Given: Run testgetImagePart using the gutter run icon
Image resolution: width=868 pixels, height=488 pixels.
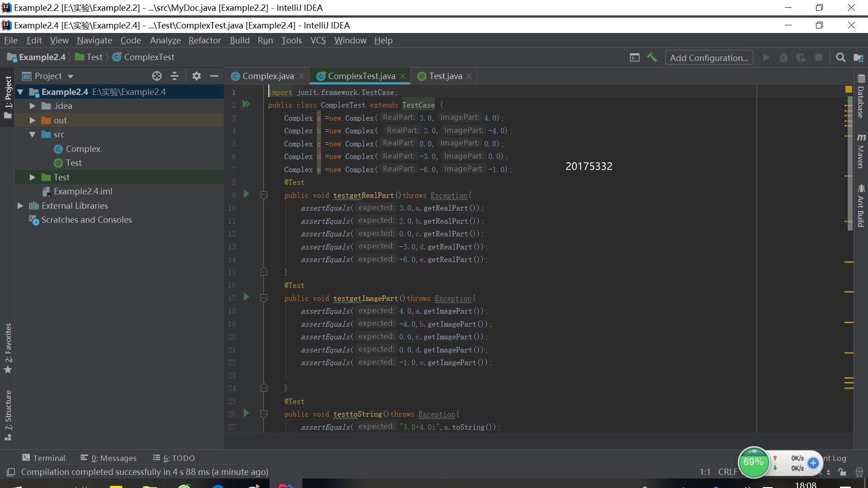Looking at the screenshot, I should [x=246, y=297].
